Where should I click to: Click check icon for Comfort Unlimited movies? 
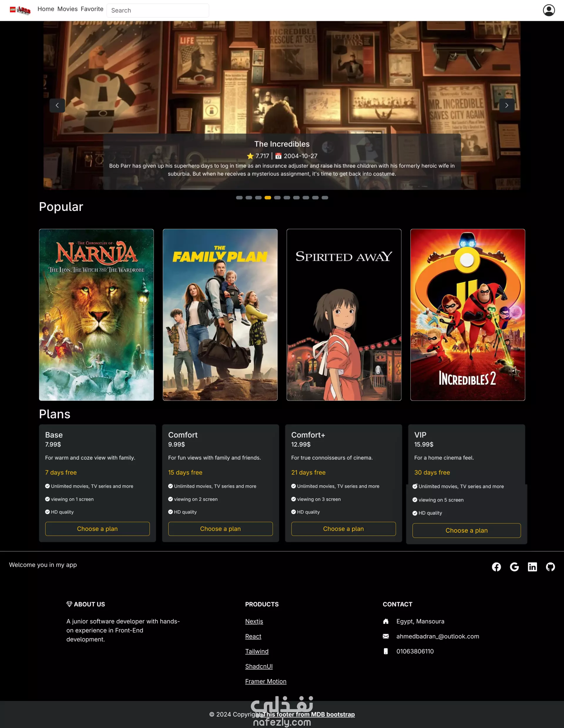[x=170, y=486]
